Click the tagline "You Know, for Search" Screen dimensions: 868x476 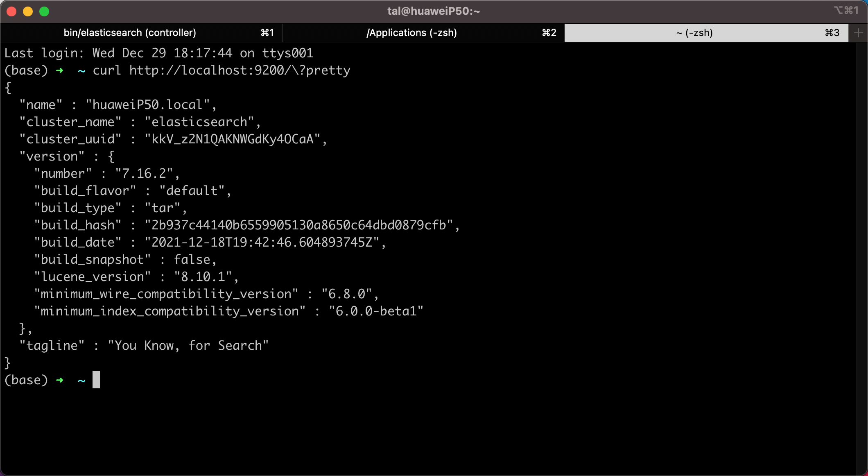click(x=188, y=346)
